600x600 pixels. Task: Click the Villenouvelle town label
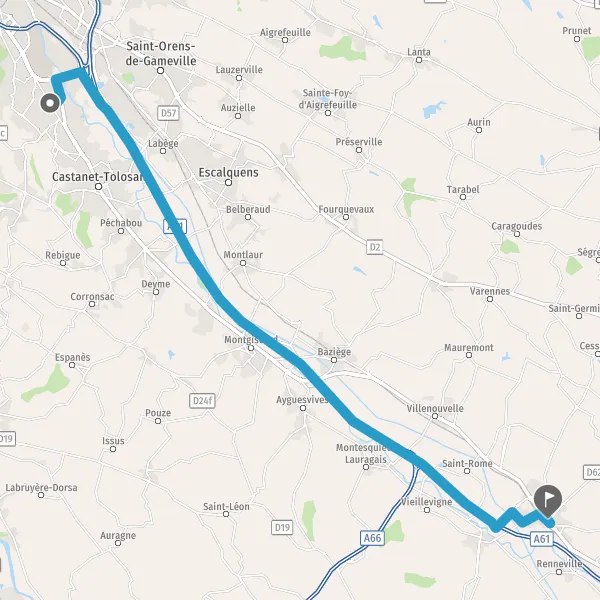435,408
